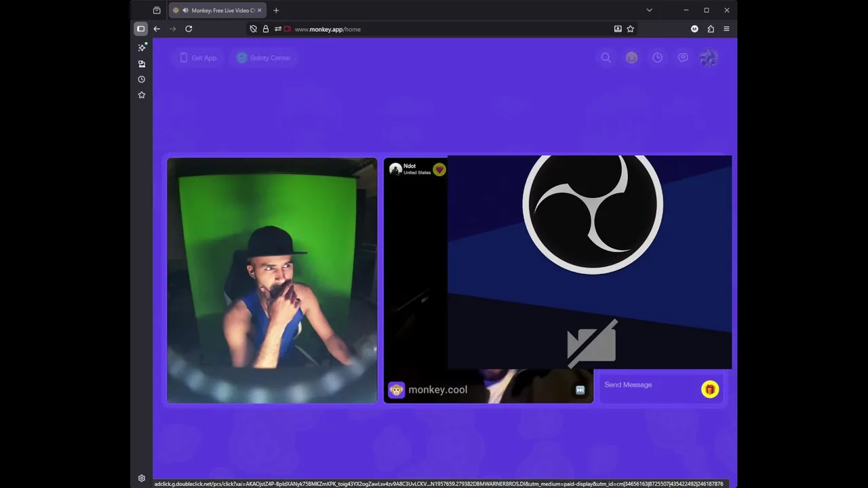This screenshot has height=488, width=868.
Task: Open the browser extensions puzzle icon
Action: pos(711,29)
